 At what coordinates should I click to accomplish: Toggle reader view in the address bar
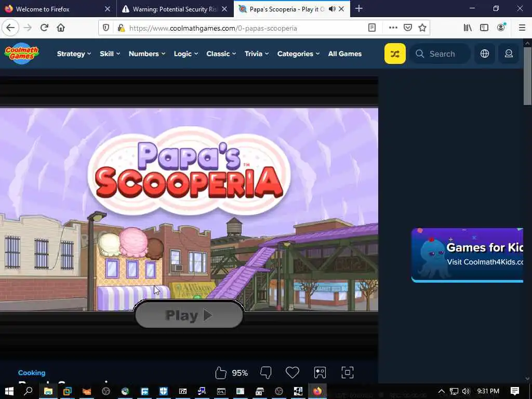[372, 28]
